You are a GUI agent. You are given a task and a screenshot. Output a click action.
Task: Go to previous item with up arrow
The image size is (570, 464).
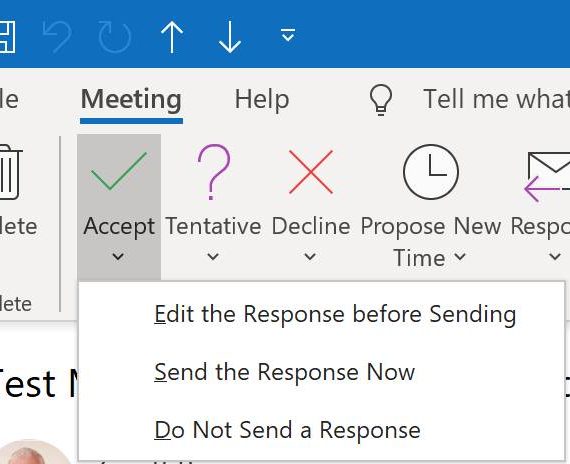[x=172, y=37]
